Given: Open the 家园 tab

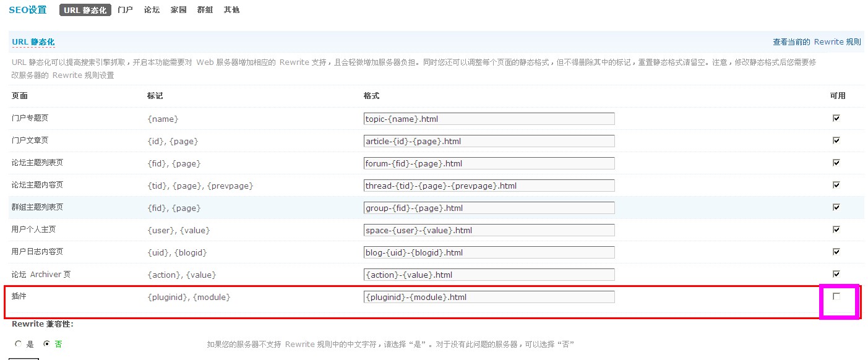Looking at the screenshot, I should (x=178, y=10).
